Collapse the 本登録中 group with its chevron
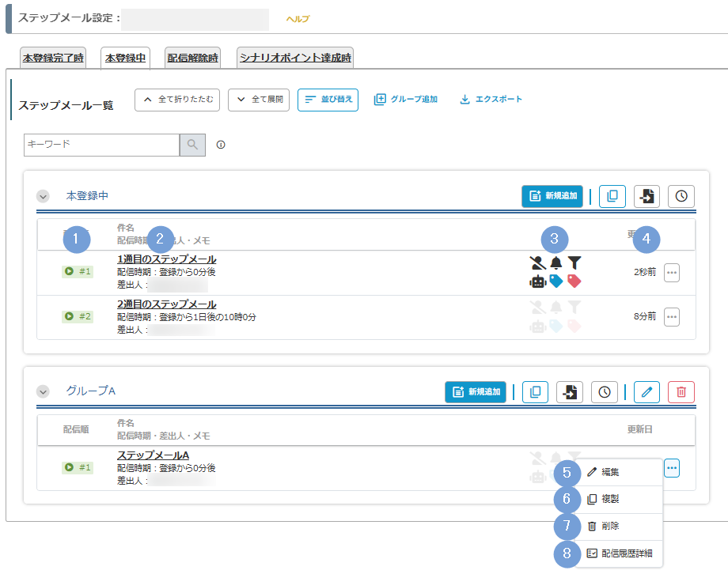 click(43, 196)
